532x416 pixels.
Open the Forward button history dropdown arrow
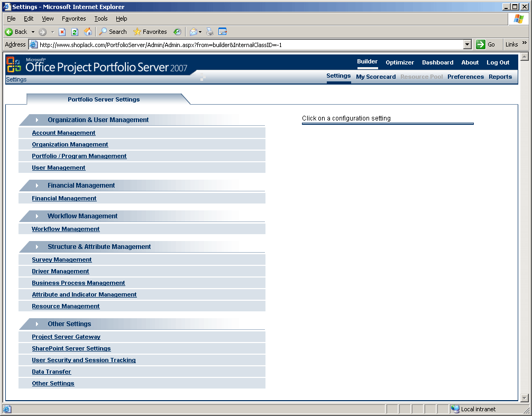pyautogui.click(x=52, y=32)
